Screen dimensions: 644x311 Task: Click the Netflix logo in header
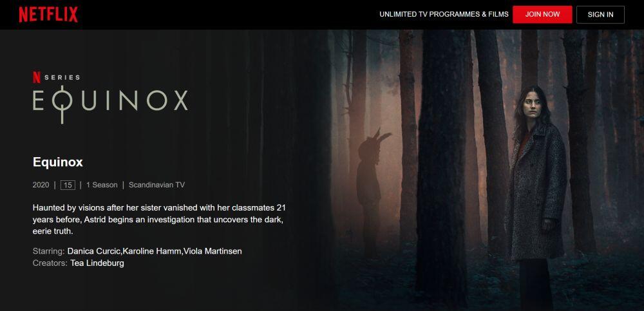pyautogui.click(x=48, y=15)
